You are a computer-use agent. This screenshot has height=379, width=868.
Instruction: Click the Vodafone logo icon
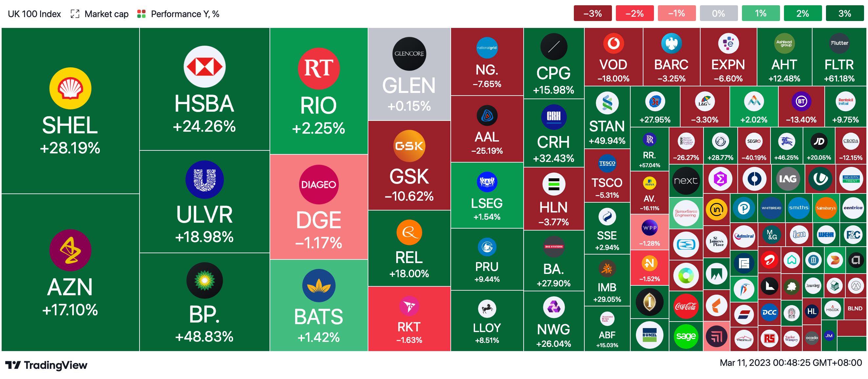point(613,43)
